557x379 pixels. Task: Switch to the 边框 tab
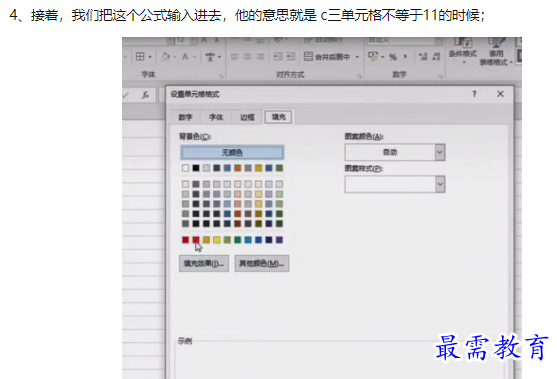pyautogui.click(x=247, y=117)
